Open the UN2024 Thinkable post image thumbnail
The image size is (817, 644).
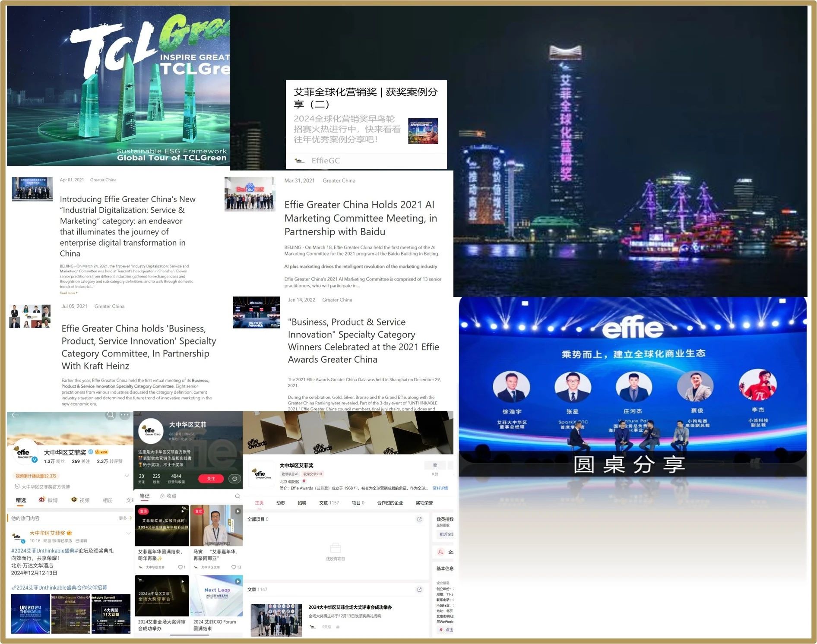click(30, 613)
